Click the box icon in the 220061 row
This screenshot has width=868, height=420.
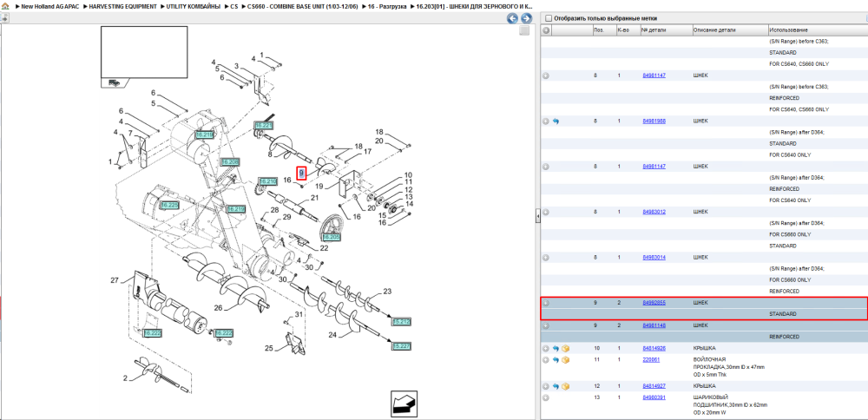tap(565, 359)
